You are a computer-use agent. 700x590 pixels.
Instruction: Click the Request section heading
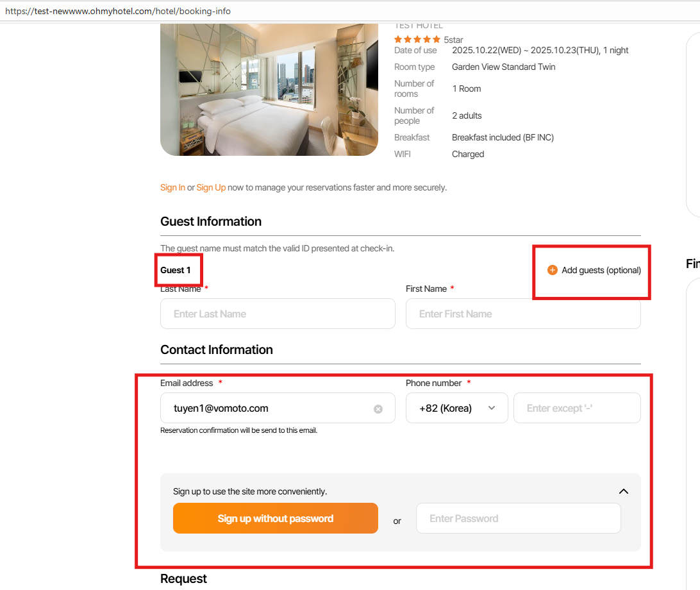[x=183, y=578]
